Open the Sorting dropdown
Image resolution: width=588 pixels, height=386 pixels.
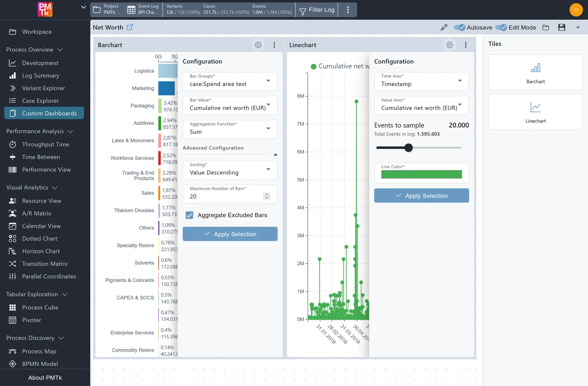tap(230, 170)
